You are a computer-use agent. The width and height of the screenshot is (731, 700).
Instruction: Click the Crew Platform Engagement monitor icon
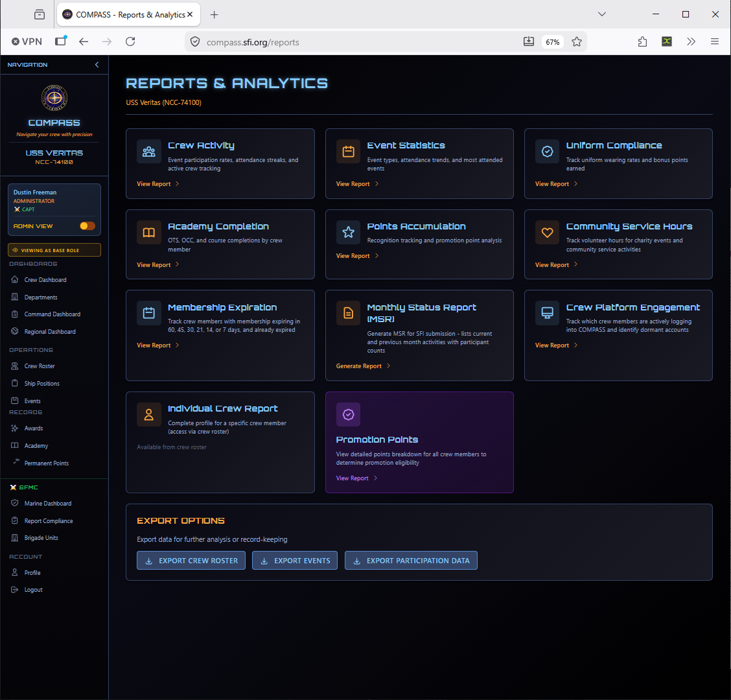548,313
